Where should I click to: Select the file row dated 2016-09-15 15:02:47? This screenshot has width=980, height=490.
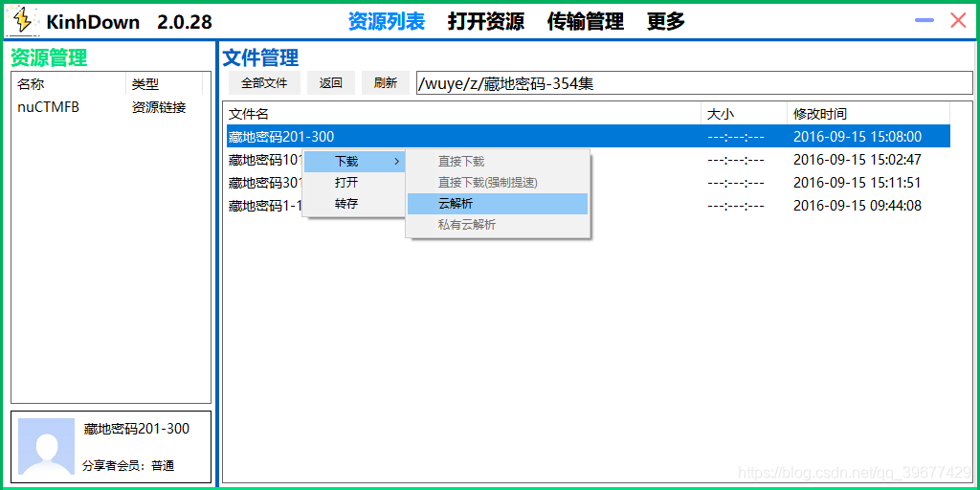click(589, 160)
